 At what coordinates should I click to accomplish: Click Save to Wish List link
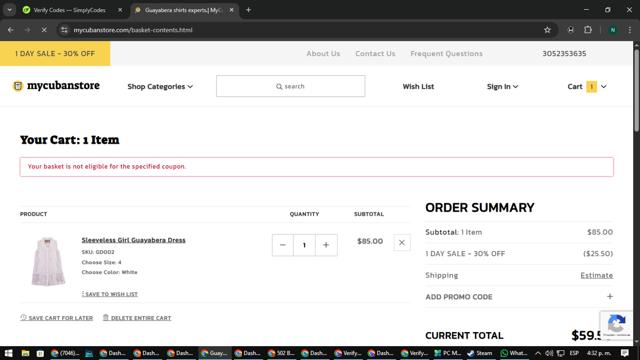109,294
